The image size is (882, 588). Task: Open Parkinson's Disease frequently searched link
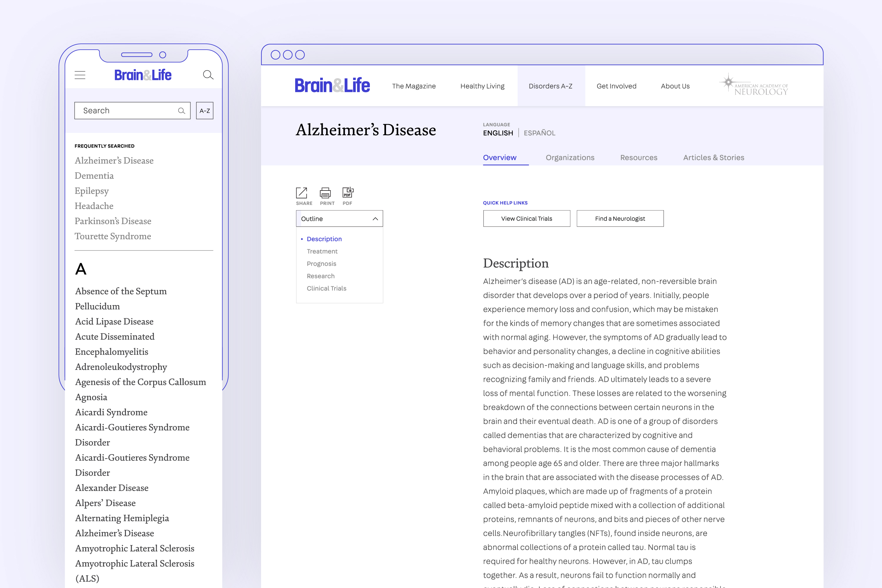coord(113,221)
